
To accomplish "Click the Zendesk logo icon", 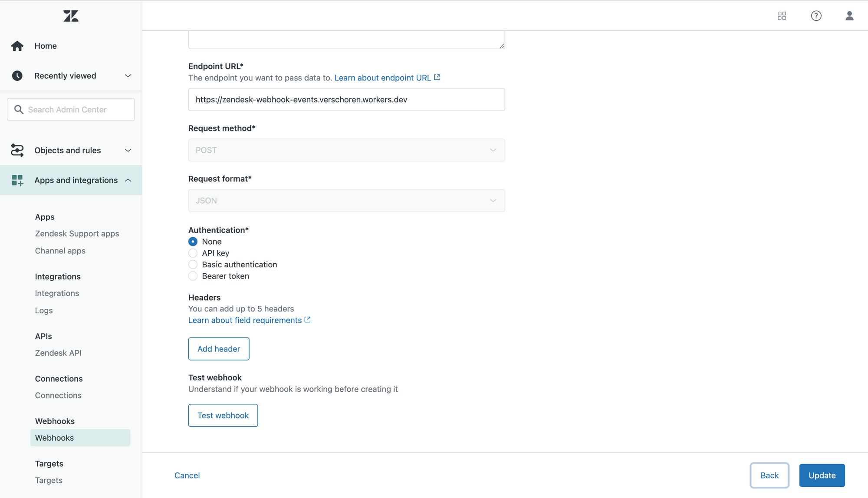I will click(x=71, y=16).
